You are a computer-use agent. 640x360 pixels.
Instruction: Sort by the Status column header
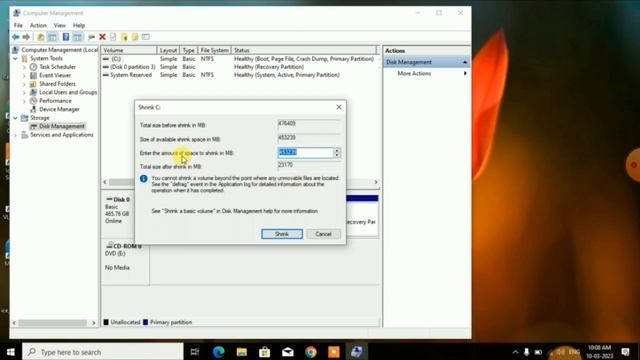(304, 50)
